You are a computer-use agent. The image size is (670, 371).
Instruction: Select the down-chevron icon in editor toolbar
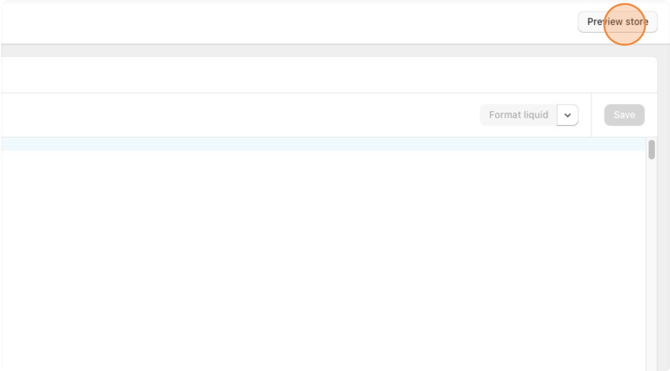coord(567,115)
